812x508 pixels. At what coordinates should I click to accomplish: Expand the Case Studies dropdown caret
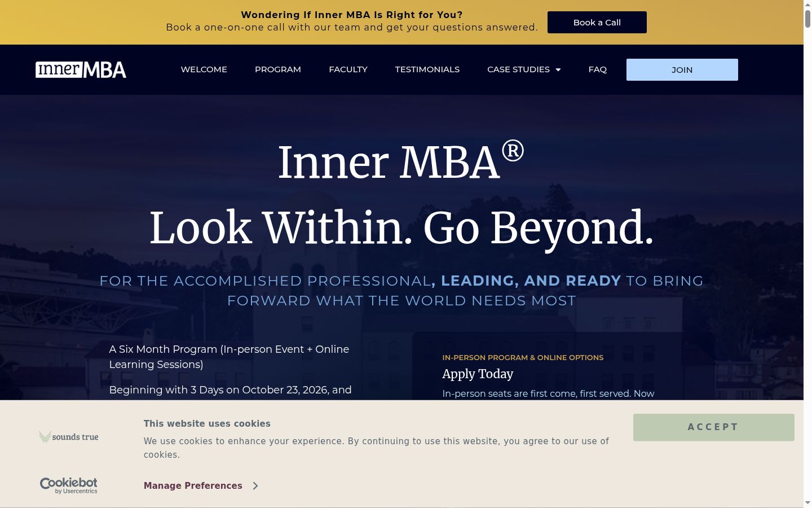click(558, 69)
